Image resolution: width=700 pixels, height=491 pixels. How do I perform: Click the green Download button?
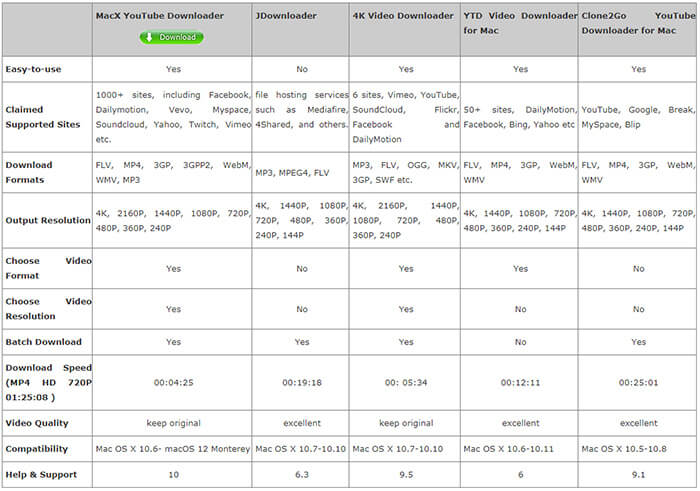pyautogui.click(x=171, y=37)
